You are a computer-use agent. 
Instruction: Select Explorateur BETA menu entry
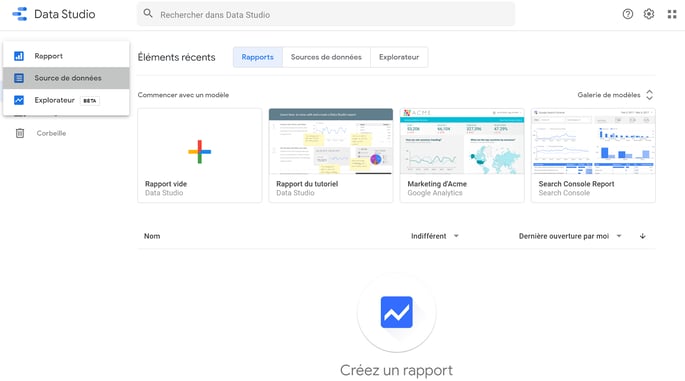click(66, 100)
